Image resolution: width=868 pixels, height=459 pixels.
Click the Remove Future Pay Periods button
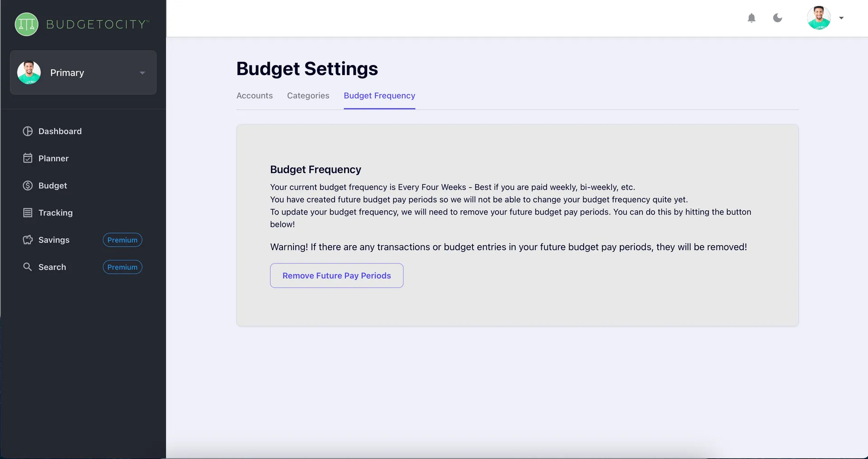point(336,276)
